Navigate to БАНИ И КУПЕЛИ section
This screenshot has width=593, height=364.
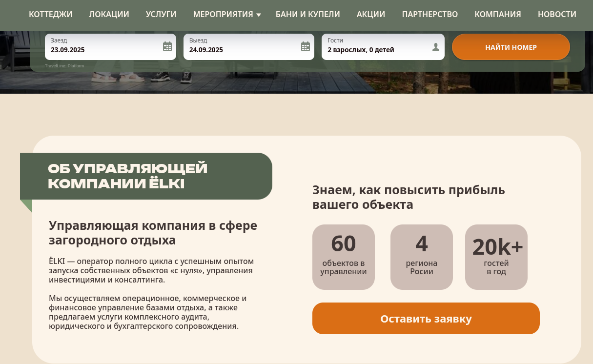click(x=307, y=14)
